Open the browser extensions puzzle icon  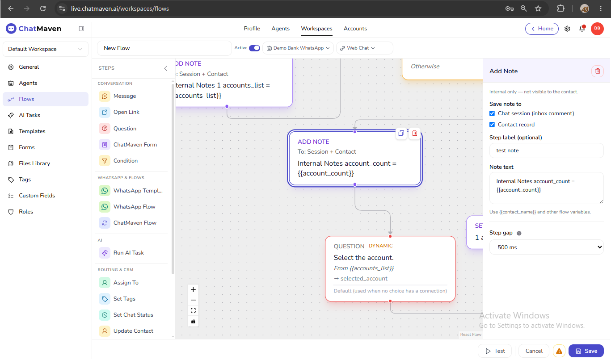(560, 8)
